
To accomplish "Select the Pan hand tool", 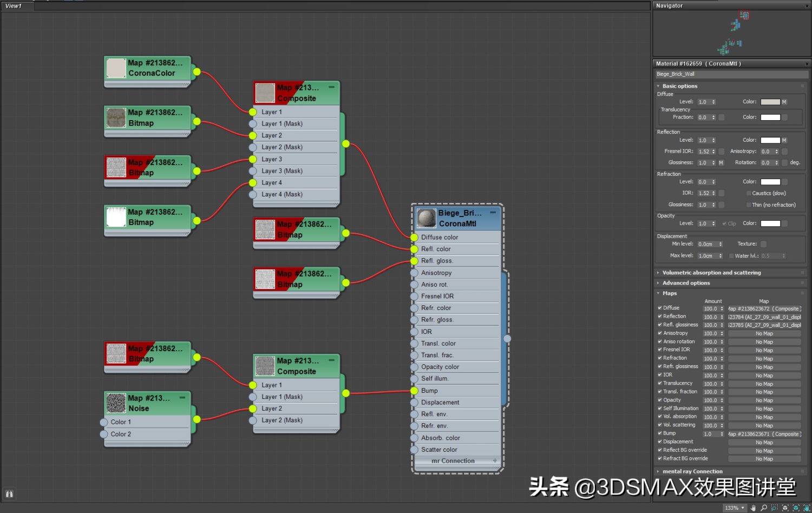I will pos(753,508).
